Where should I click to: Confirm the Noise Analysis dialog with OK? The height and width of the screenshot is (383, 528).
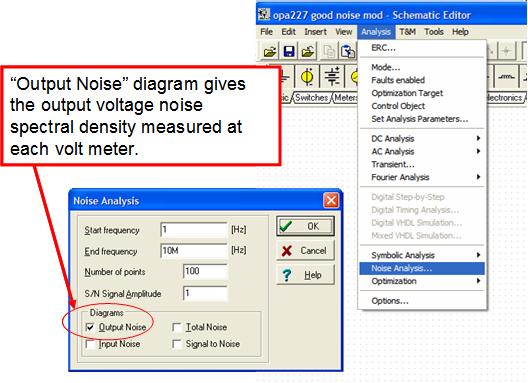(x=305, y=226)
